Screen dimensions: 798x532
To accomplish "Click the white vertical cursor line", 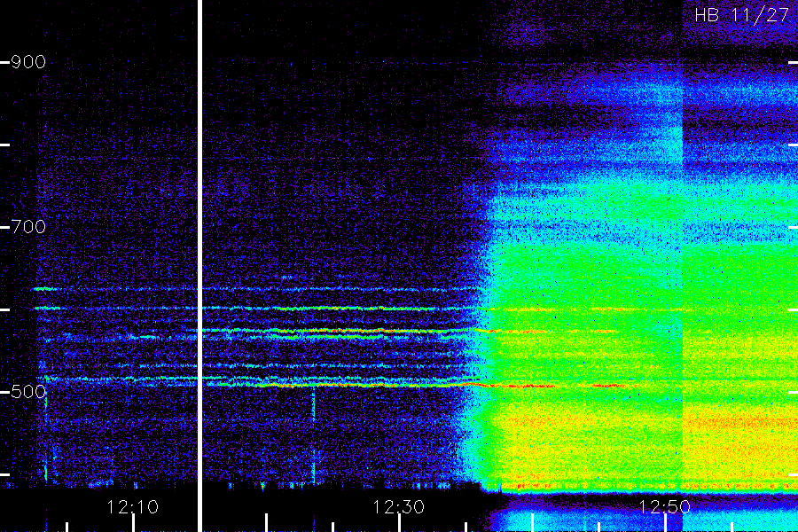I will click(200, 266).
